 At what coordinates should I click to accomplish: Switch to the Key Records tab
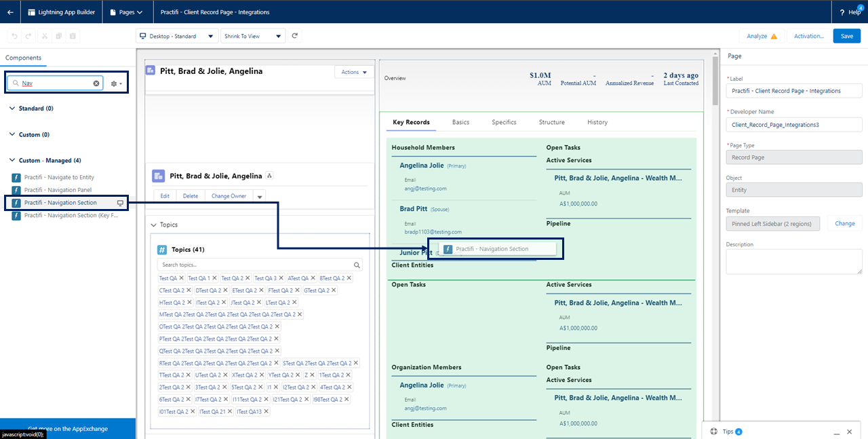coord(411,122)
